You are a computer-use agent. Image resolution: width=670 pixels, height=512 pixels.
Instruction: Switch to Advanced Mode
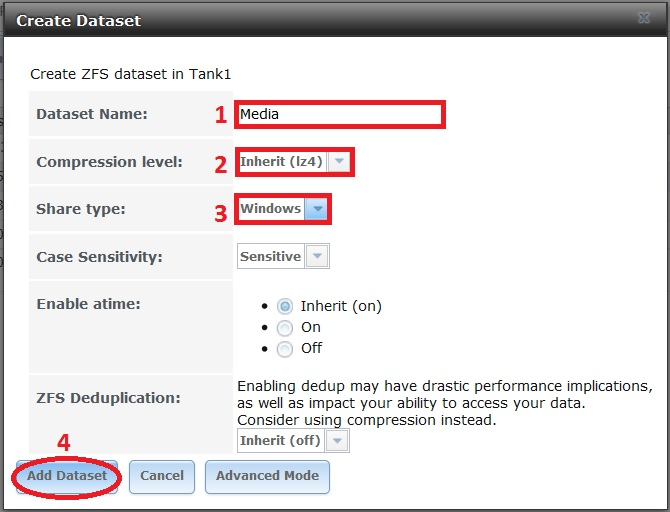267,476
